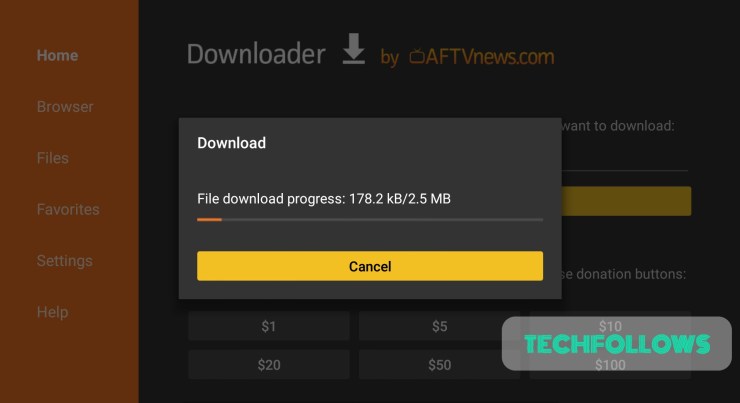Open the Settings menu item
The width and height of the screenshot is (740, 403).
click(x=65, y=260)
